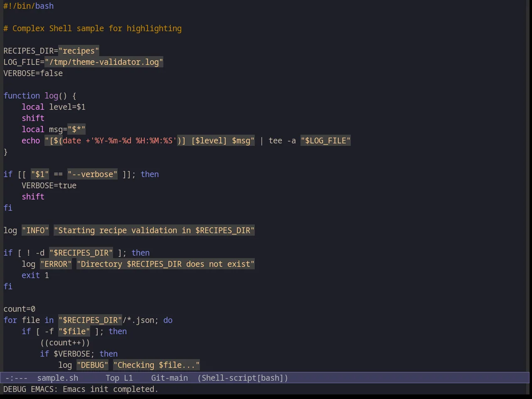Click the string "Checking $file..."
The width and height of the screenshot is (532, 399).
(x=157, y=365)
